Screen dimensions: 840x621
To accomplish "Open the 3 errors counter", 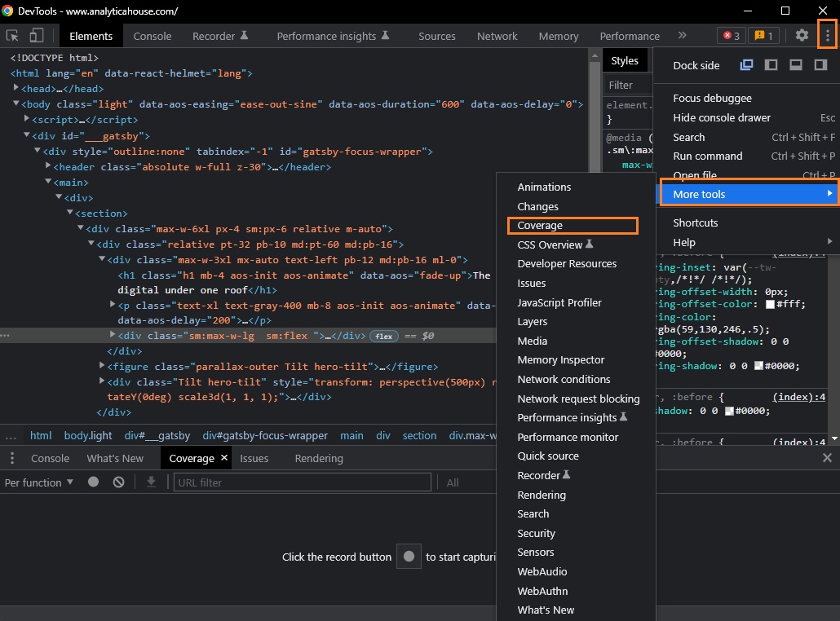I will coord(732,36).
